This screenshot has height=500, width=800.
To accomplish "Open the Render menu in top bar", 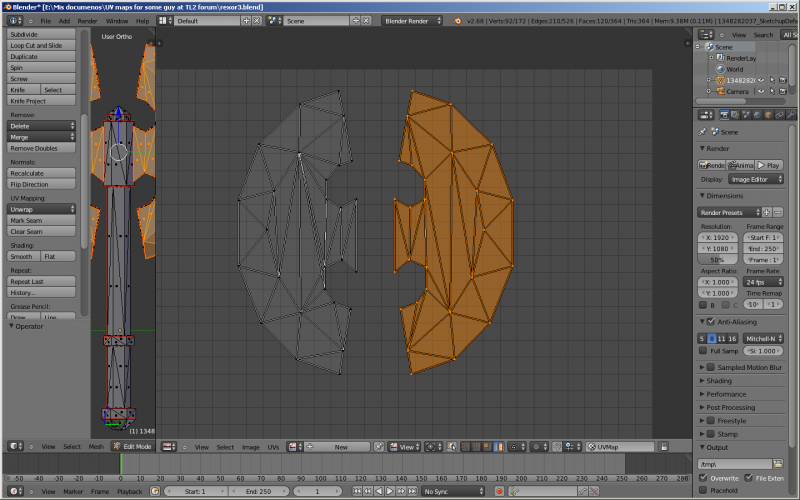I will pos(88,20).
